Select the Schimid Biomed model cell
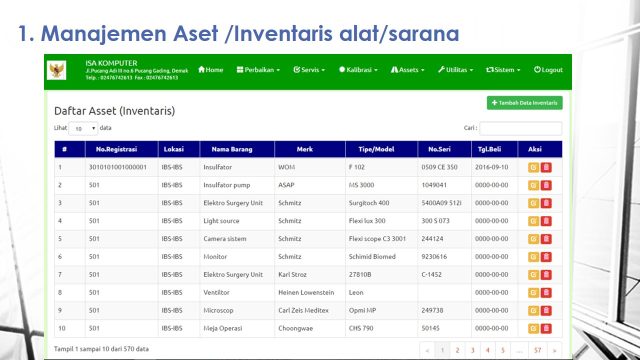Image resolution: width=640 pixels, height=360 pixels. coord(372,257)
